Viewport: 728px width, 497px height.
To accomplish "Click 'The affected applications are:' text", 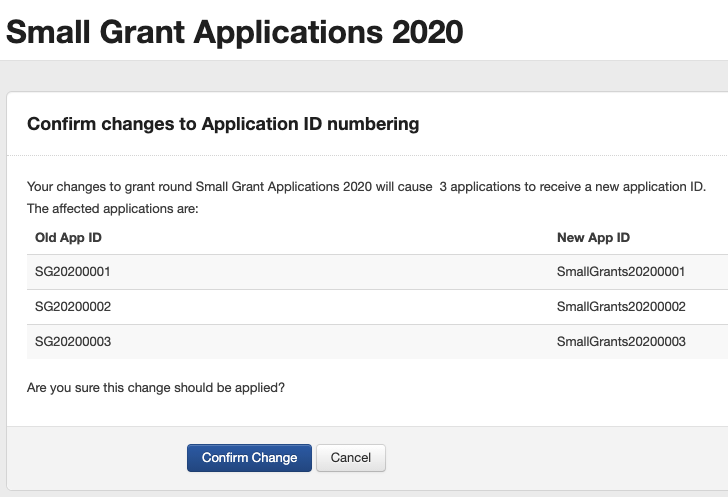I will click(x=113, y=209).
